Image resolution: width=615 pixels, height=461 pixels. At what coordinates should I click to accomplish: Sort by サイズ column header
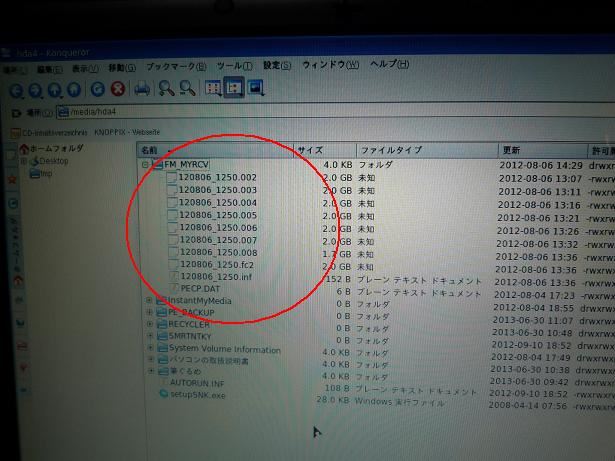(325, 151)
